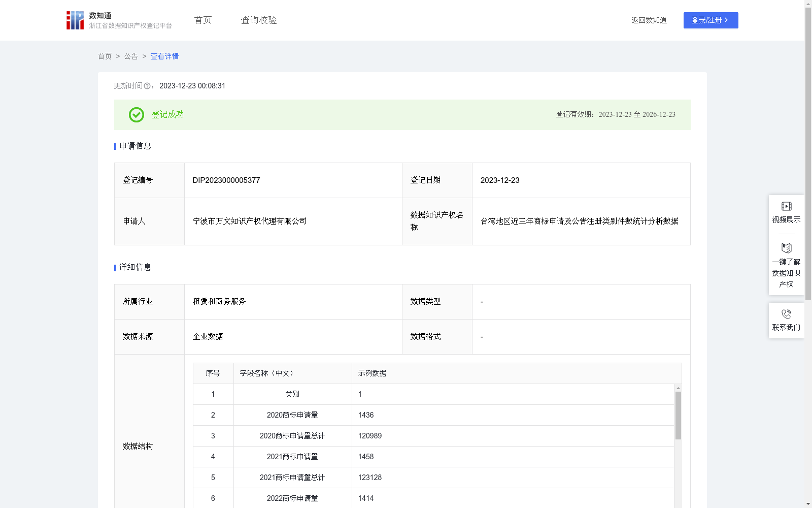Click the 登记成功 status text
The height and width of the screenshot is (508, 812).
(168, 115)
